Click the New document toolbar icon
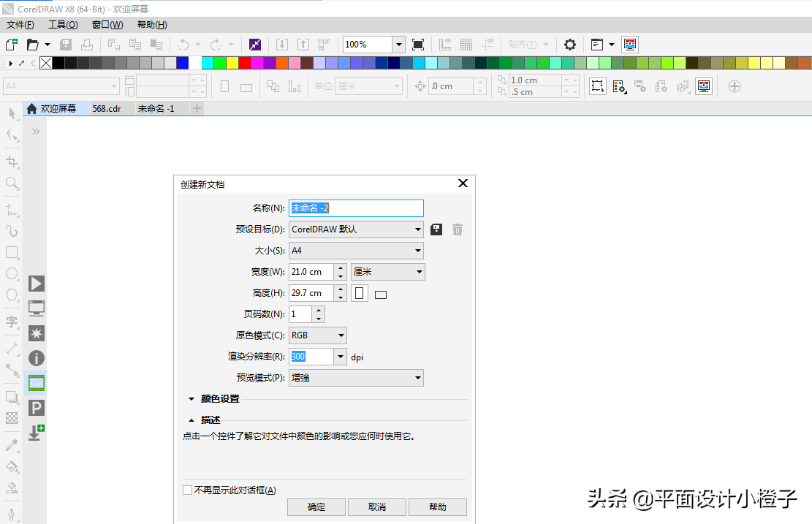This screenshot has width=812, height=524. (12, 45)
